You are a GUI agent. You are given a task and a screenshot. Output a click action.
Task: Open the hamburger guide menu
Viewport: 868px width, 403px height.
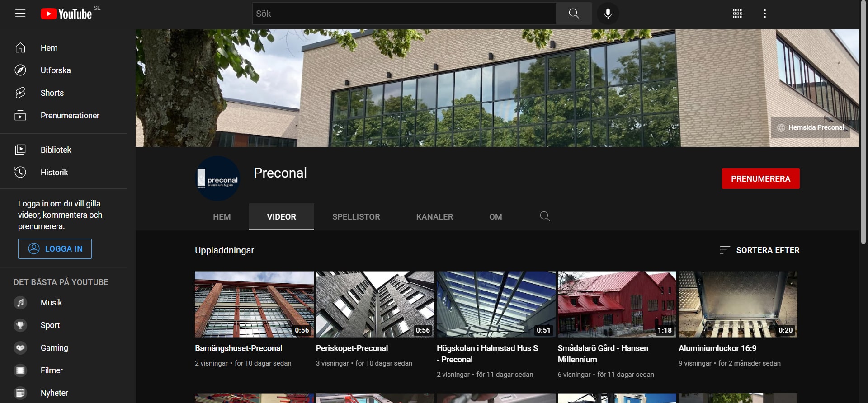20,14
